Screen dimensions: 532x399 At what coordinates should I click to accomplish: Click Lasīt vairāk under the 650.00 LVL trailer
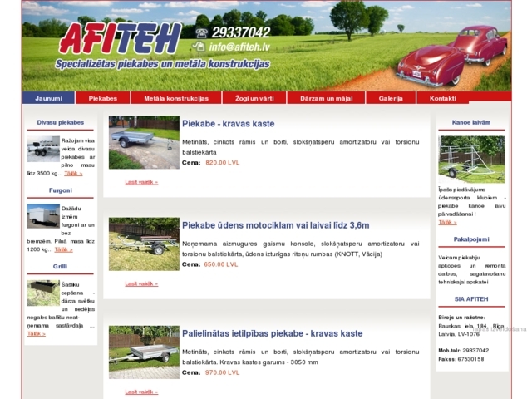141,284
